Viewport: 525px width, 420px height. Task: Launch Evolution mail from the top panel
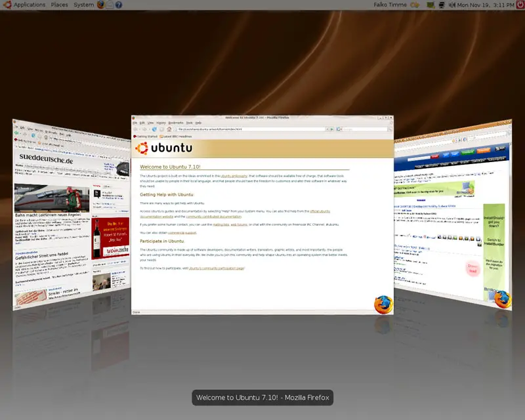[110, 5]
